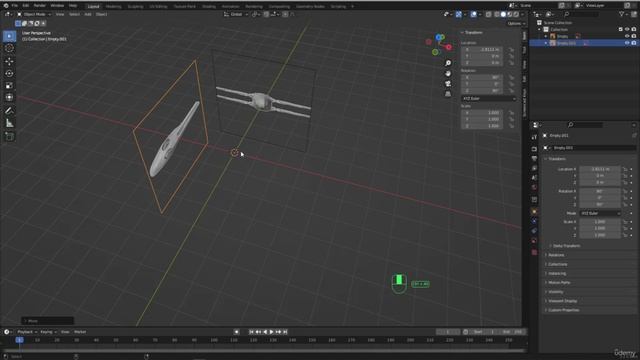Expand the Collections panel
This screenshot has height=360, width=640.
[557, 264]
